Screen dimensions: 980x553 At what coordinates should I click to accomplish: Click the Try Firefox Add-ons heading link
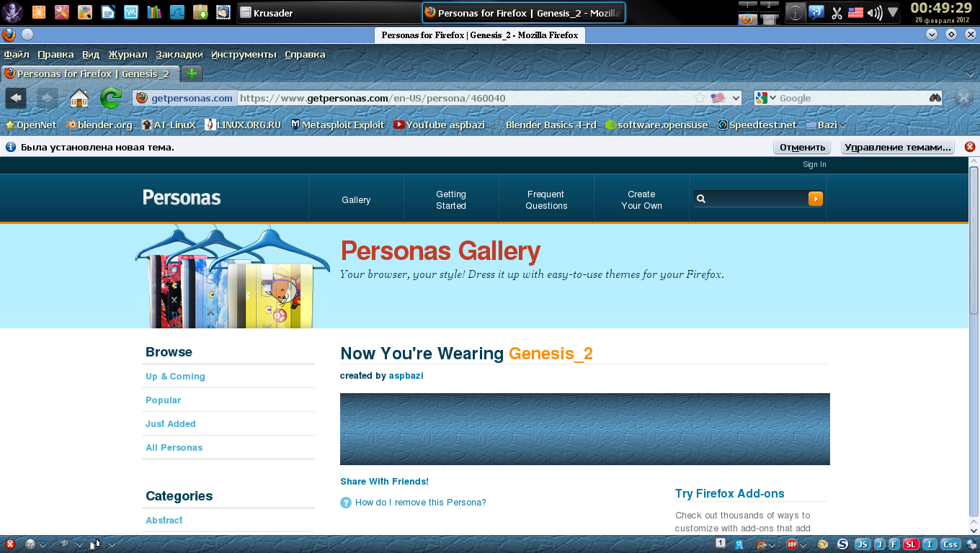click(730, 494)
